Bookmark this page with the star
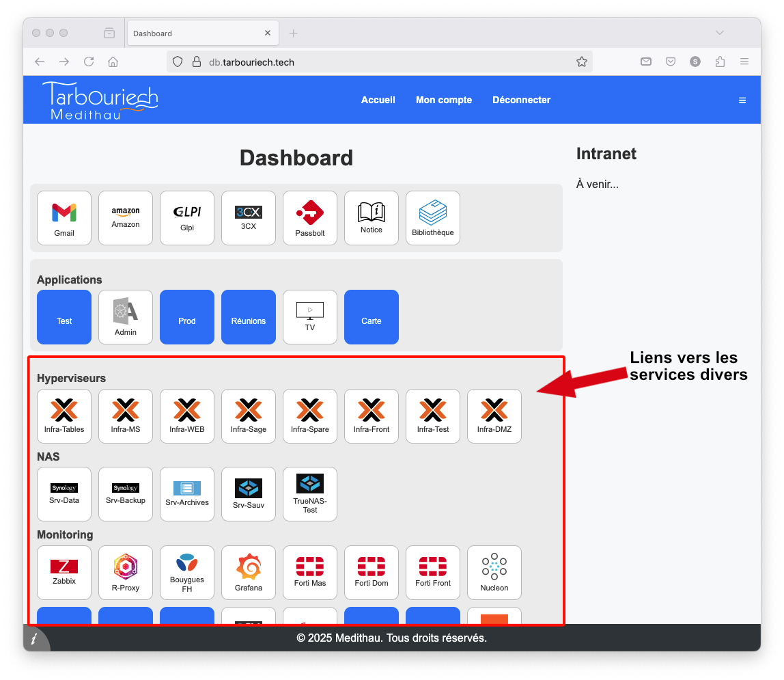The width and height of the screenshot is (784, 680). point(582,62)
